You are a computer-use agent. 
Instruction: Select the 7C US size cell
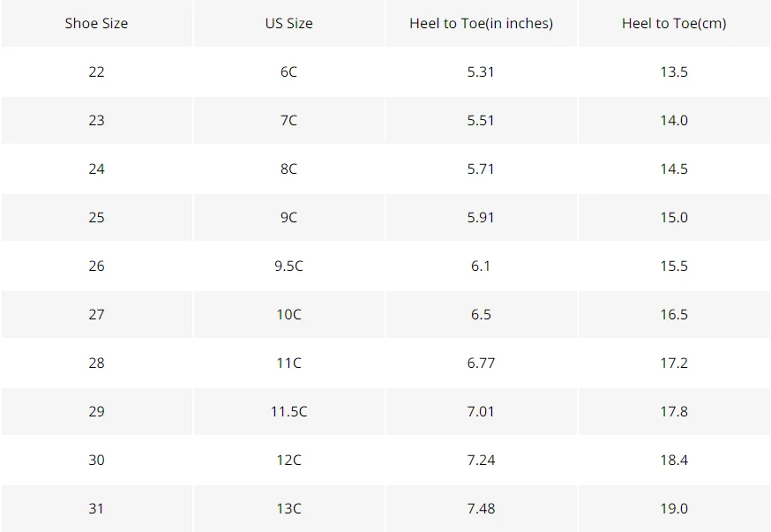(x=288, y=121)
